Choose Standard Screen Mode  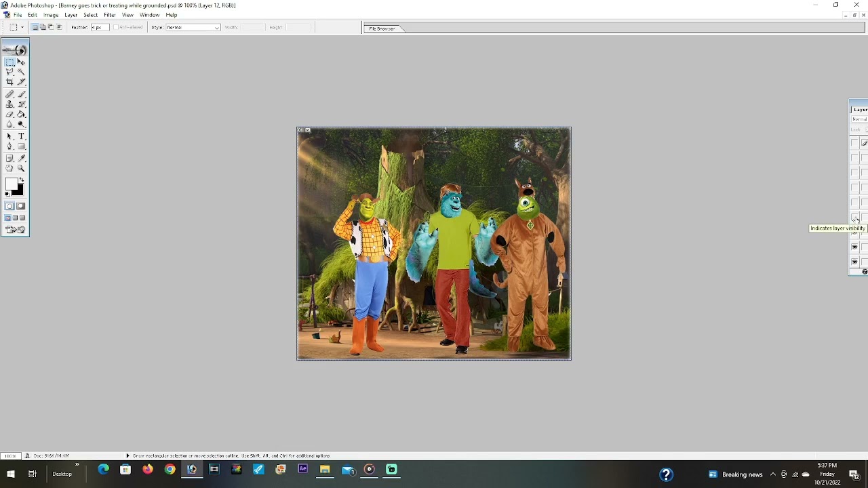tap(8, 218)
